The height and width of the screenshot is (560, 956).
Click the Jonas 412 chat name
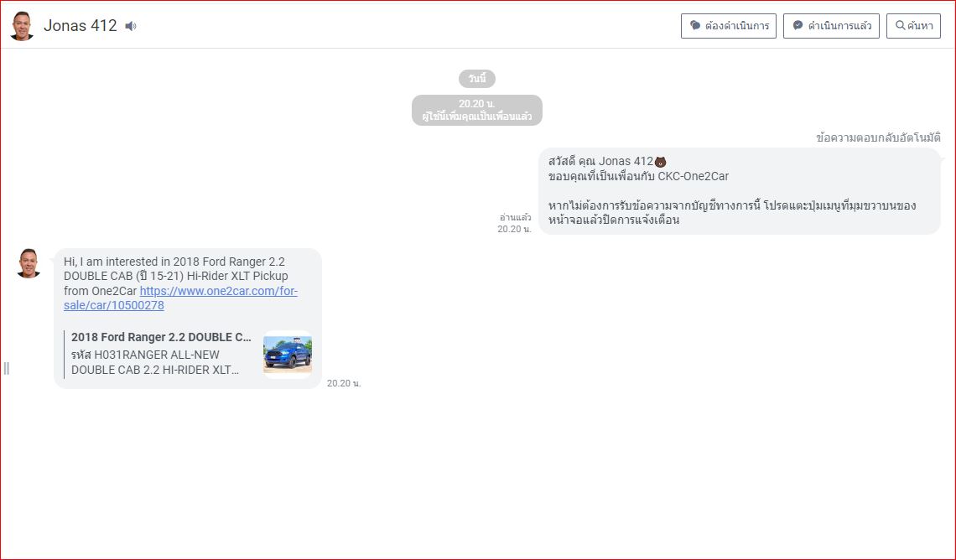81,26
